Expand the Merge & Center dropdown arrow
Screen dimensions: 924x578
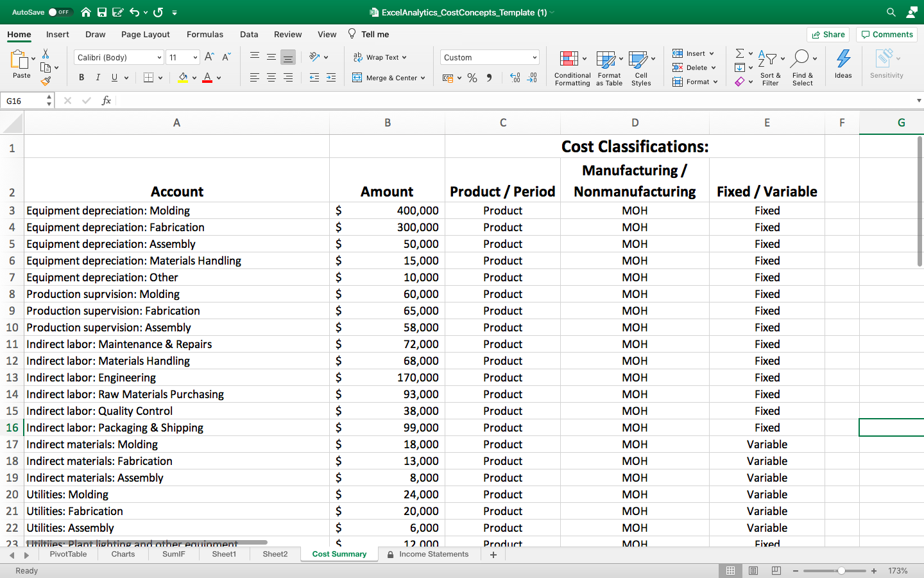point(423,78)
